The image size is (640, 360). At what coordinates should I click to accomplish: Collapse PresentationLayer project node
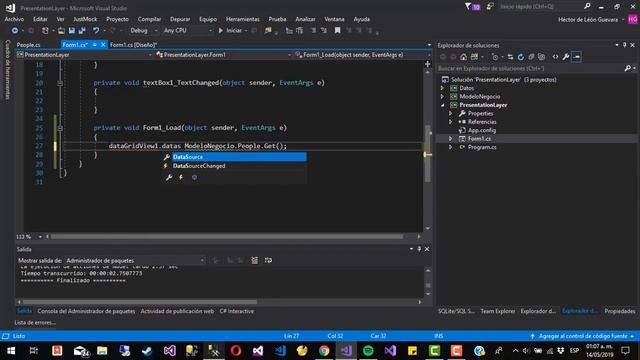(x=443, y=105)
